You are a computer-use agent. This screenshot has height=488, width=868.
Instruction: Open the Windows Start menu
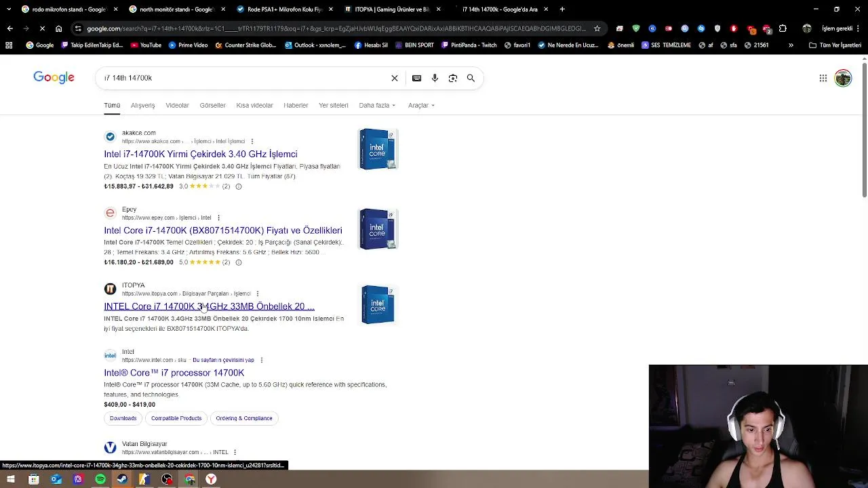[x=11, y=479]
